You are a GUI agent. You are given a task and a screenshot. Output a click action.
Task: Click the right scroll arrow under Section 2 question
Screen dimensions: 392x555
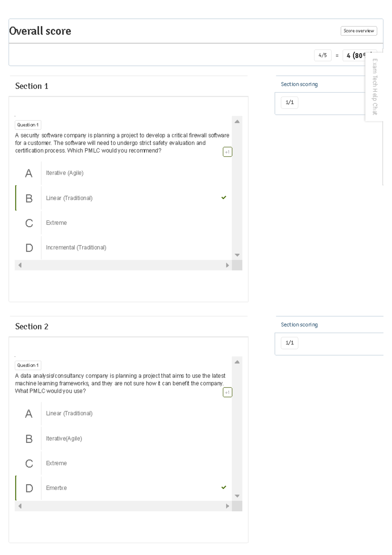click(228, 505)
